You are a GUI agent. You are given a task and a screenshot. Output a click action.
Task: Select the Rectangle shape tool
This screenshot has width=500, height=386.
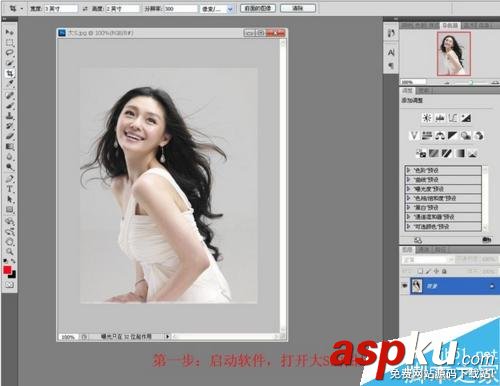pyautogui.click(x=9, y=209)
